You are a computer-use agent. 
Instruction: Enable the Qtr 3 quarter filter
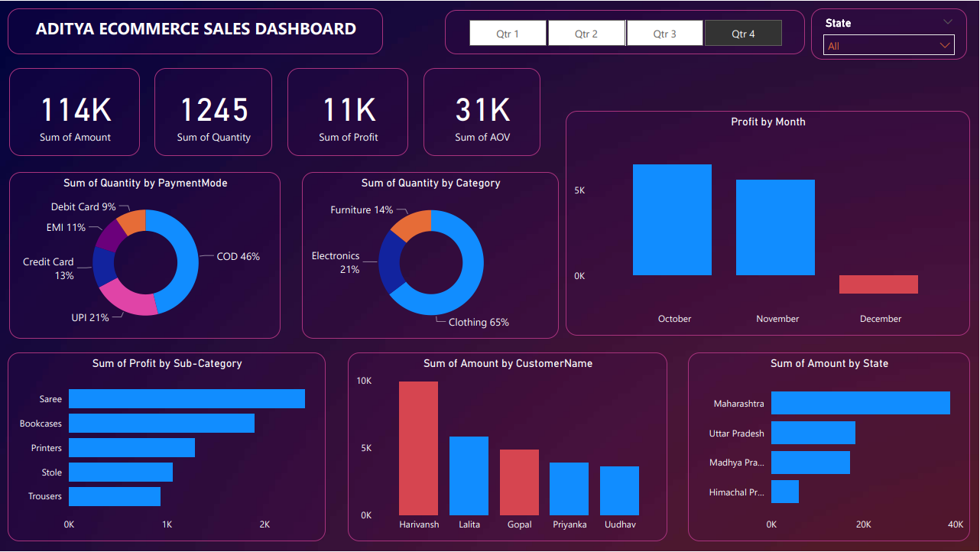[664, 32]
